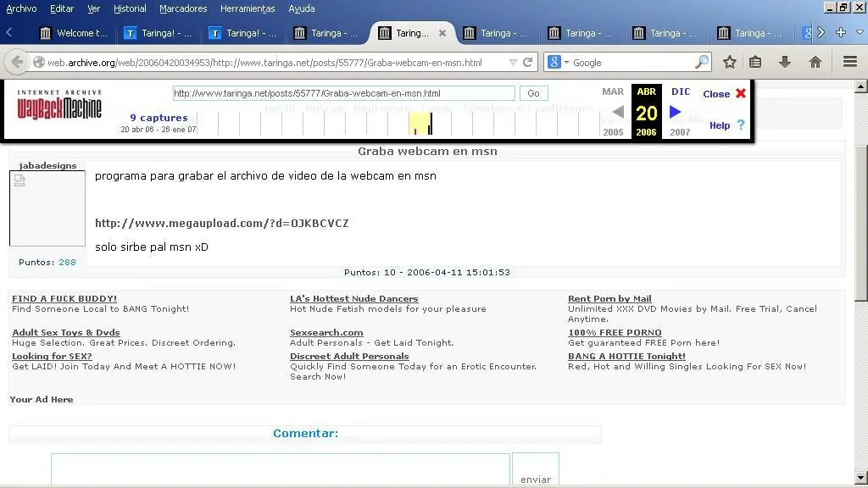Click the search magnifier icon in Google box
The height and width of the screenshot is (488, 868).
pyautogui.click(x=701, y=62)
